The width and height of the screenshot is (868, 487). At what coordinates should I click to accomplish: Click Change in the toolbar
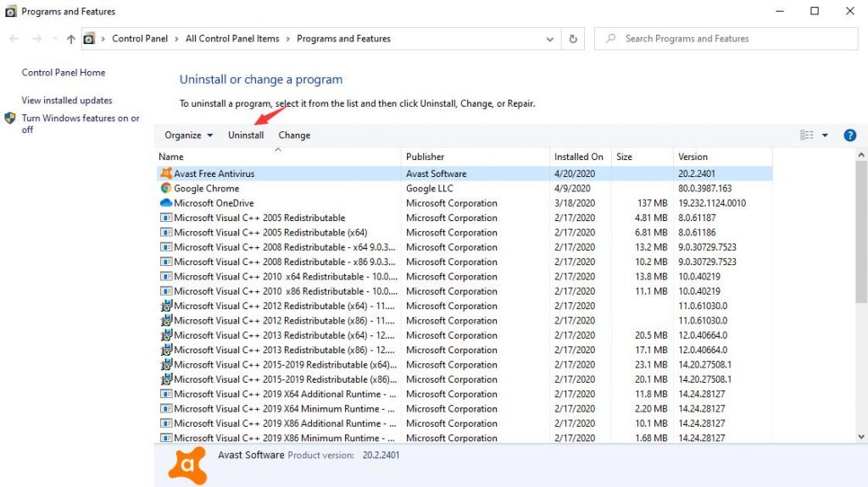(294, 135)
